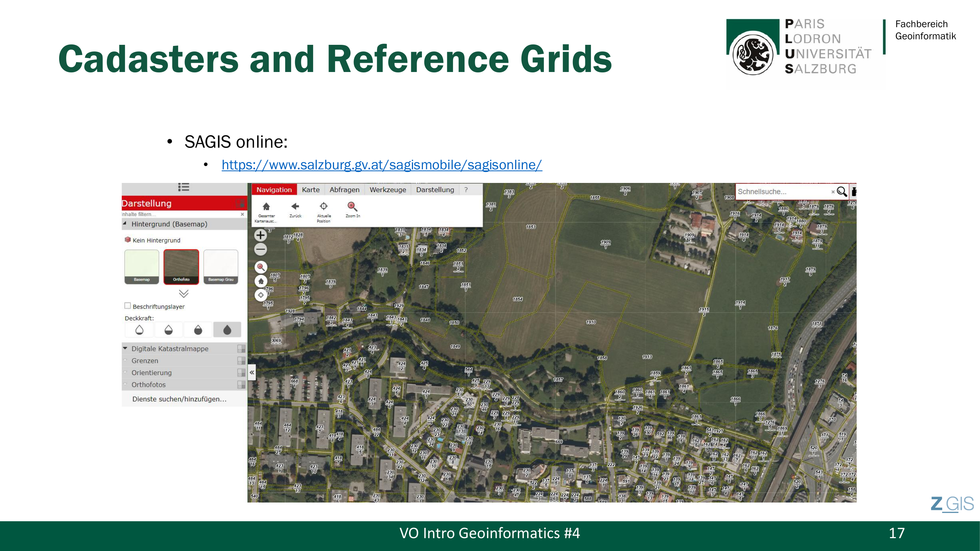Collapse side panel with double-arrow handle
The height and width of the screenshot is (551, 980).
pyautogui.click(x=252, y=372)
